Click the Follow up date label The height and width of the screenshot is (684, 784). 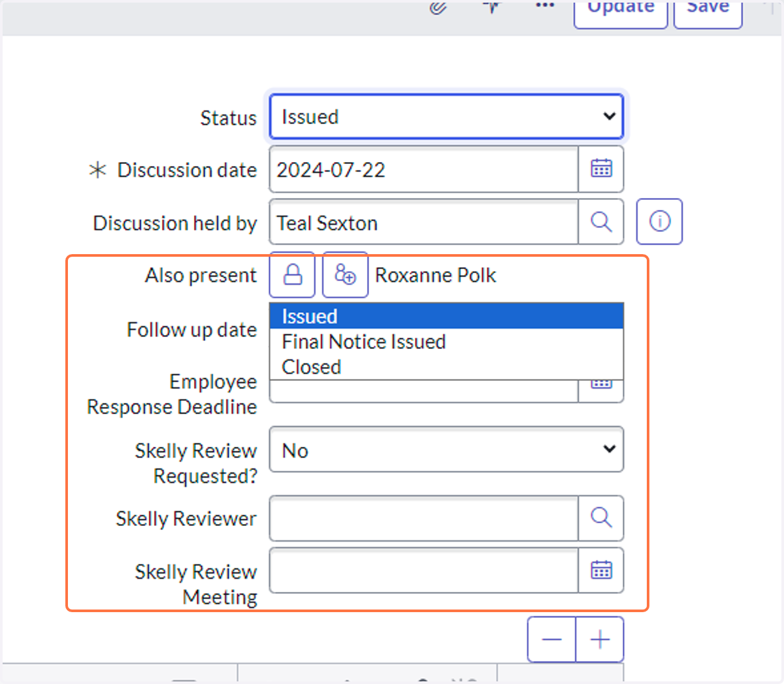[x=191, y=330]
